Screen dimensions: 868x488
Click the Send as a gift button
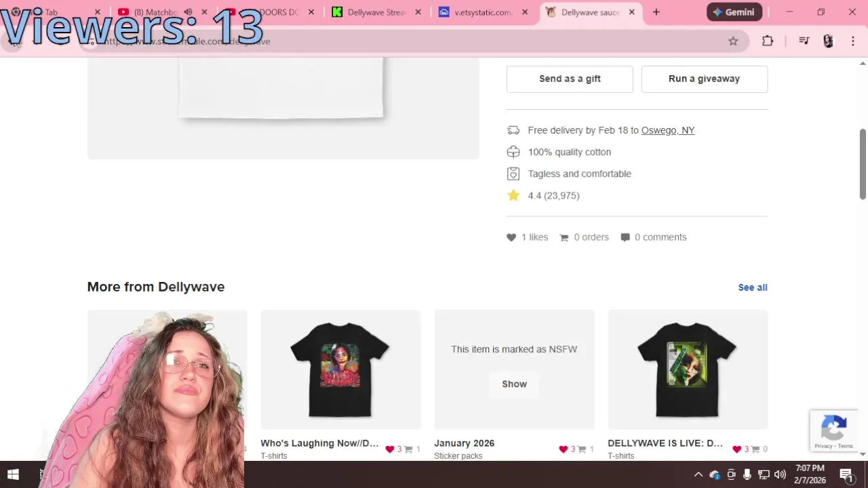click(570, 79)
